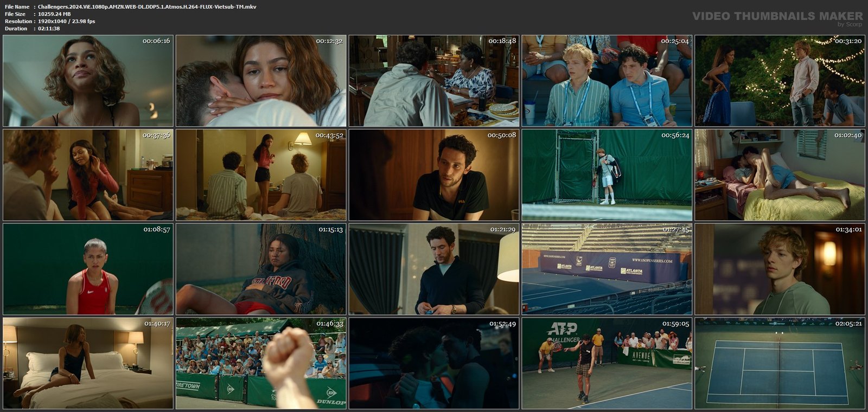View the bedroom frame at 01:02:40

coord(780,175)
